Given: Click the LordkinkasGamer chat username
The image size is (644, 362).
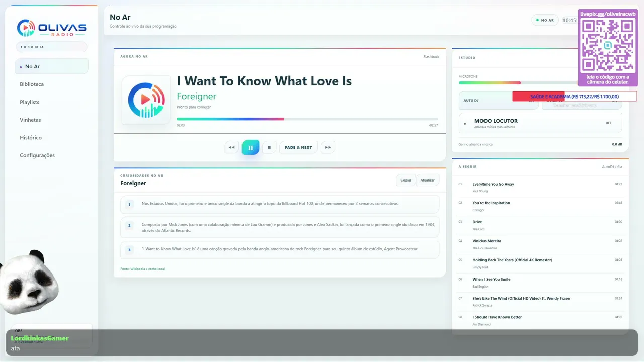Looking at the screenshot, I should pos(40,338).
